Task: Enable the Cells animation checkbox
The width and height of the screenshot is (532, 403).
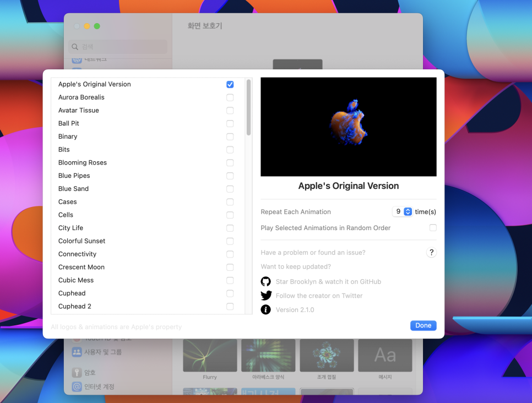Action: click(230, 215)
